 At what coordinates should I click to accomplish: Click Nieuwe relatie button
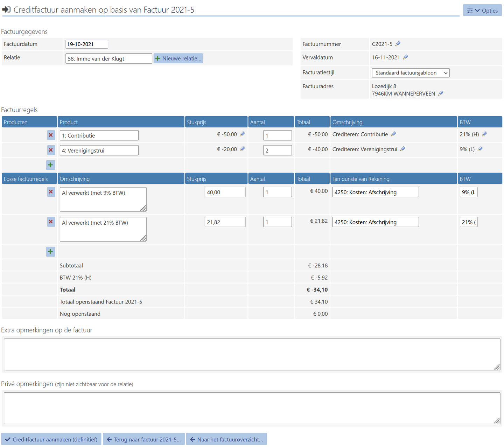coord(178,58)
